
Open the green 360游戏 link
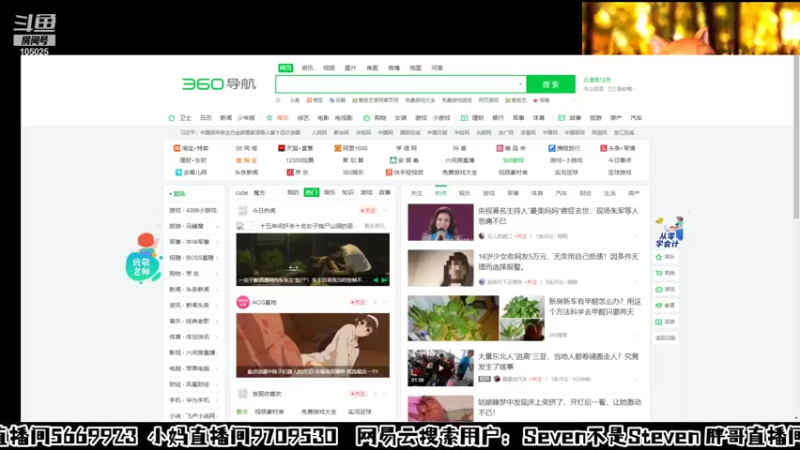[513, 160]
